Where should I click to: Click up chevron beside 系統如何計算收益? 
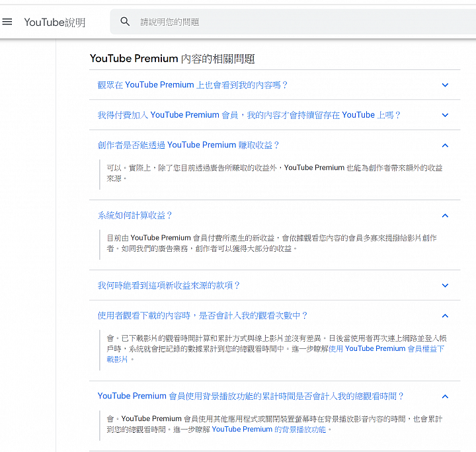445,215
